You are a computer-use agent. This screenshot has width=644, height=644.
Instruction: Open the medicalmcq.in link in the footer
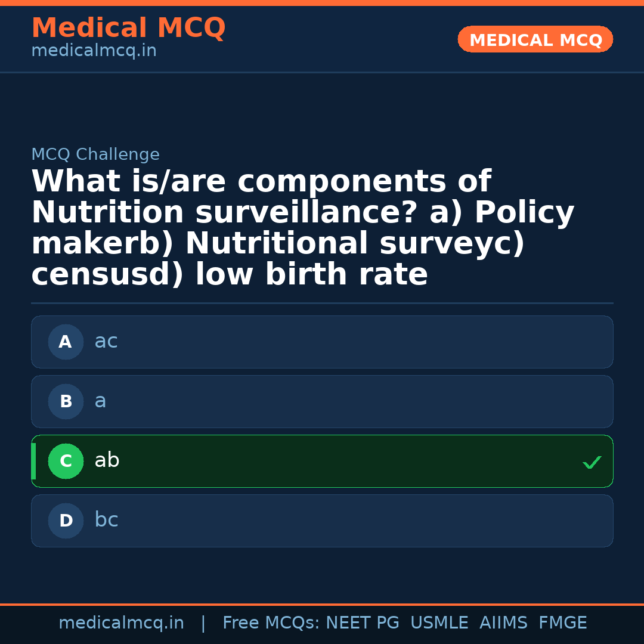coord(121,623)
